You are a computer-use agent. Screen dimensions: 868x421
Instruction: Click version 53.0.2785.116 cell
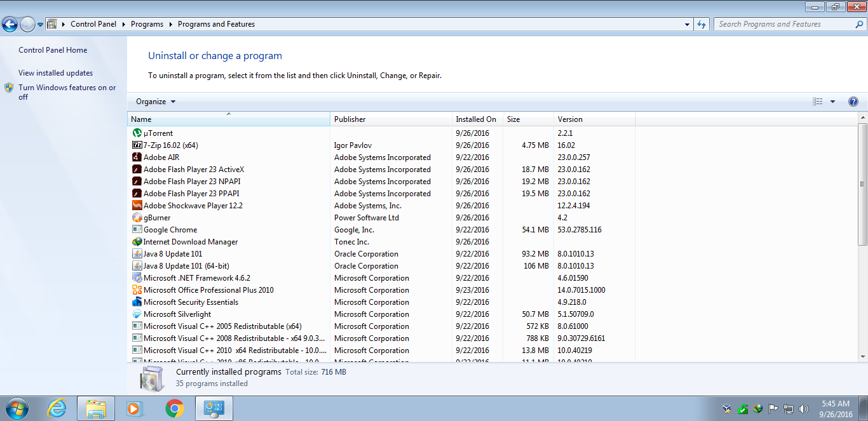[580, 230]
